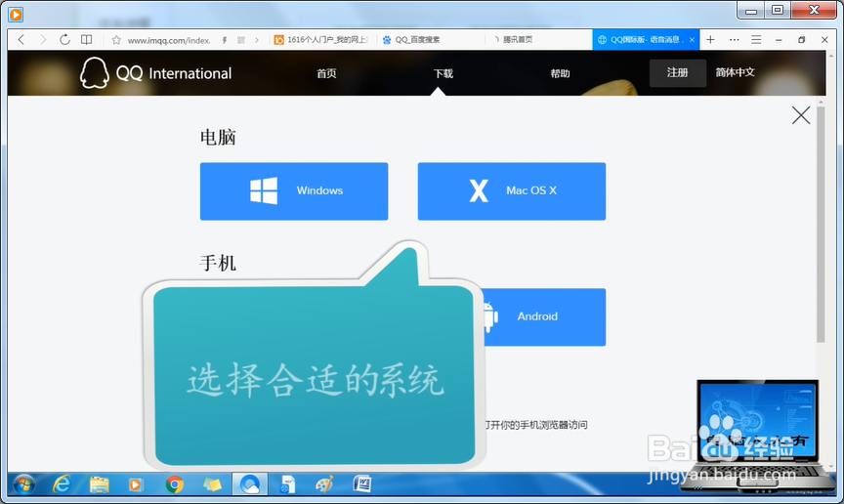Switch to the 1616个人门户 tab
Viewport: 844px width, 504px height.
(320, 40)
